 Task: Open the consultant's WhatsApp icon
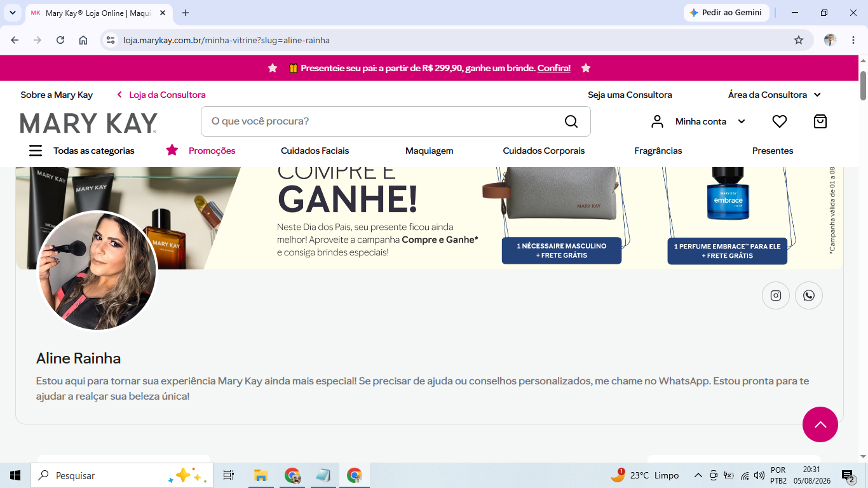[x=809, y=295]
